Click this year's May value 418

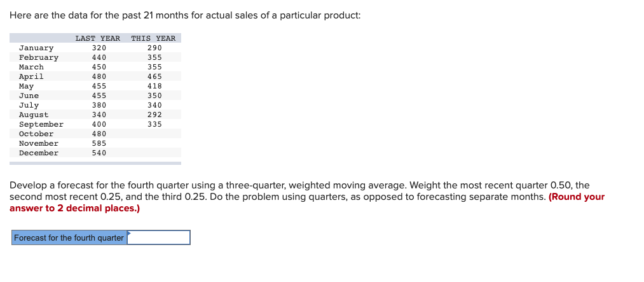click(x=154, y=86)
